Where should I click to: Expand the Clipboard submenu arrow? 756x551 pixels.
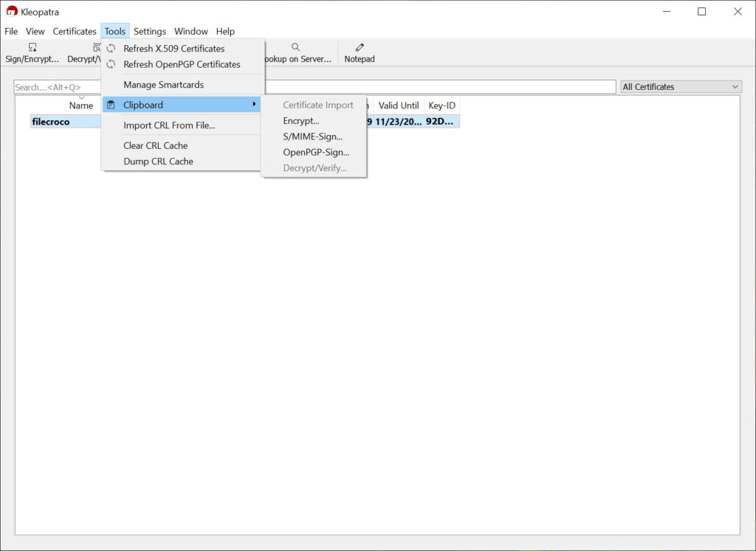pyautogui.click(x=254, y=105)
